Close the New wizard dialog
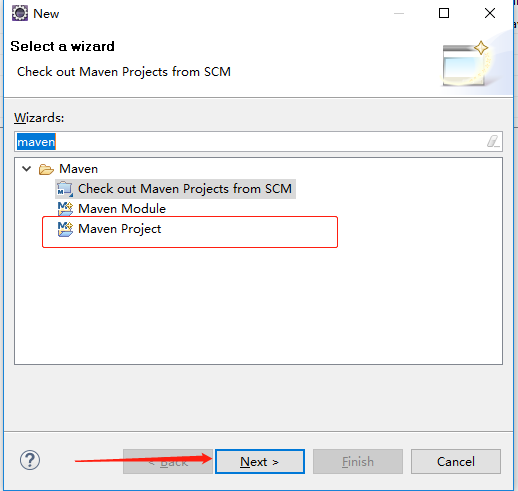Screen dimensions: 518x491 pos(490,13)
